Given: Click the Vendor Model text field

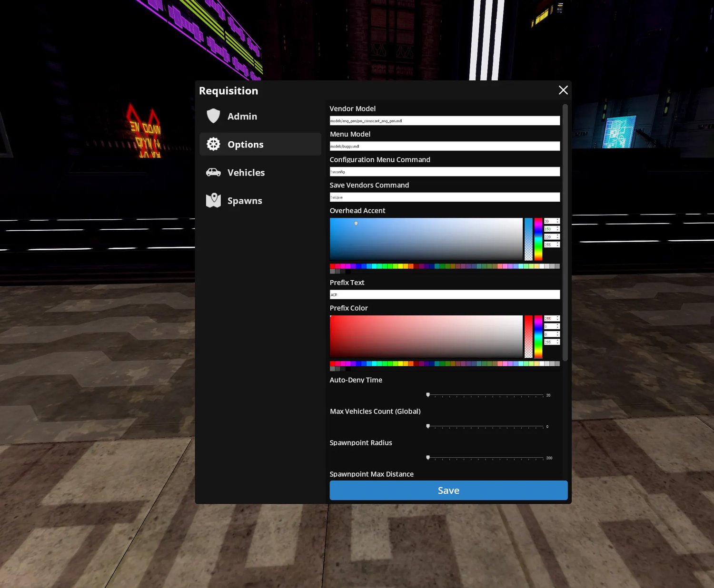Looking at the screenshot, I should [445, 121].
